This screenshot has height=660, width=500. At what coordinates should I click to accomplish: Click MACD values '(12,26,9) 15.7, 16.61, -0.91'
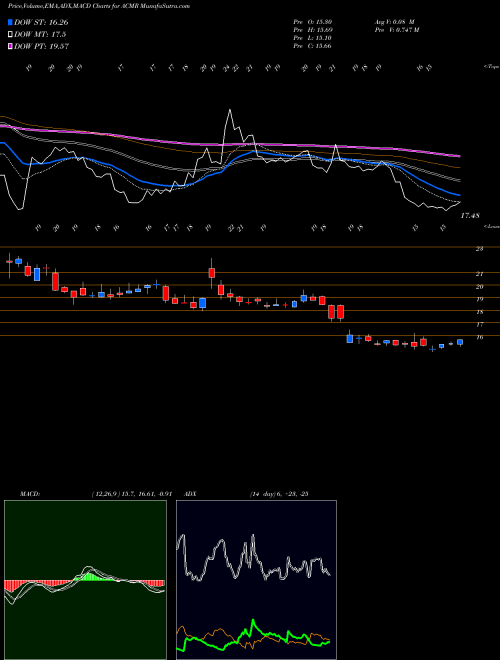pyautogui.click(x=131, y=494)
